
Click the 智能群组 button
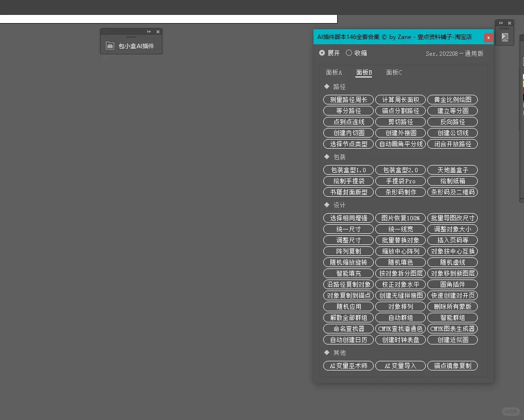[453, 317]
